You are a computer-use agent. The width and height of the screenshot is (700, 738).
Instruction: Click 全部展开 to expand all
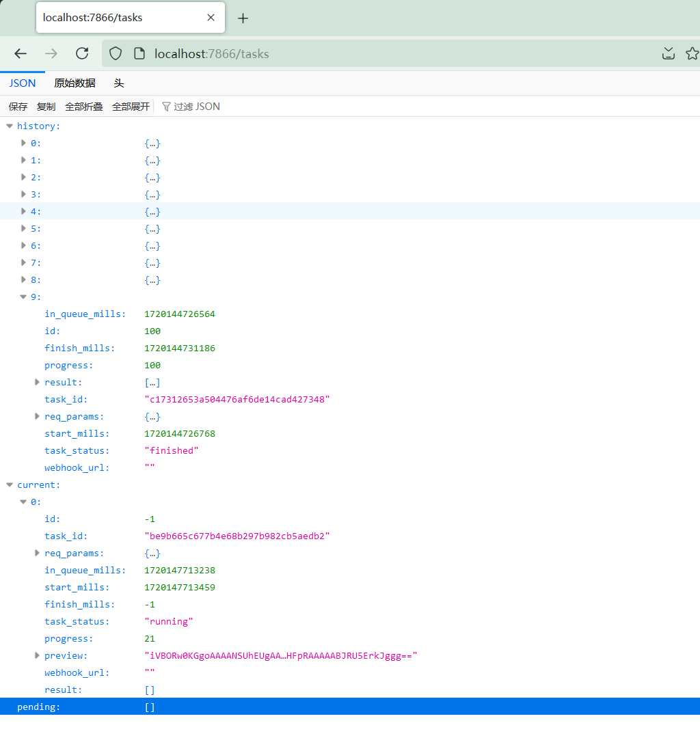(131, 107)
